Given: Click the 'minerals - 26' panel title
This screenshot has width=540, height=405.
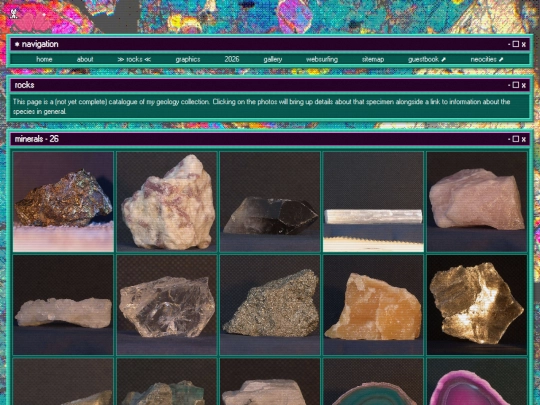Looking at the screenshot, I should [37, 139].
